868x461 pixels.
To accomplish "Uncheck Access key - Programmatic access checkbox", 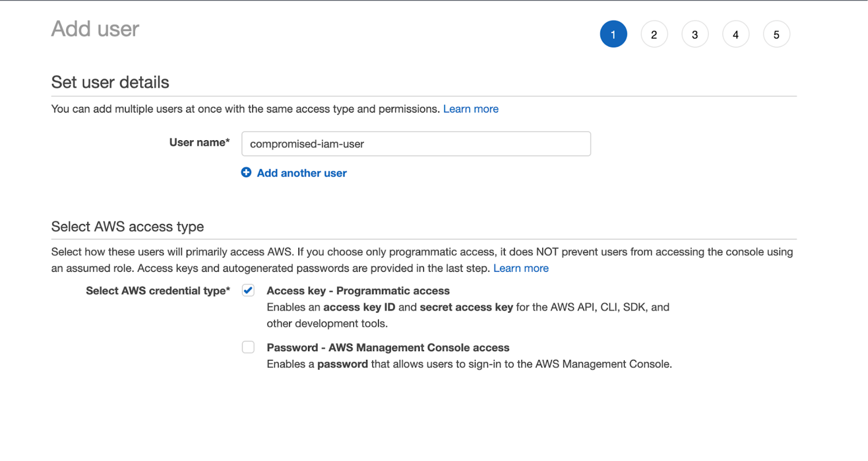I will pyautogui.click(x=248, y=290).
